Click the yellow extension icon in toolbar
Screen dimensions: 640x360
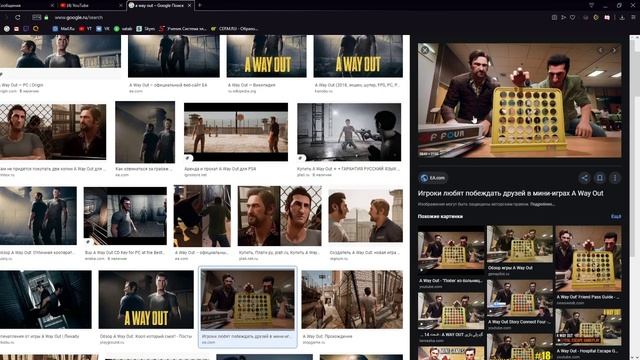596,18
